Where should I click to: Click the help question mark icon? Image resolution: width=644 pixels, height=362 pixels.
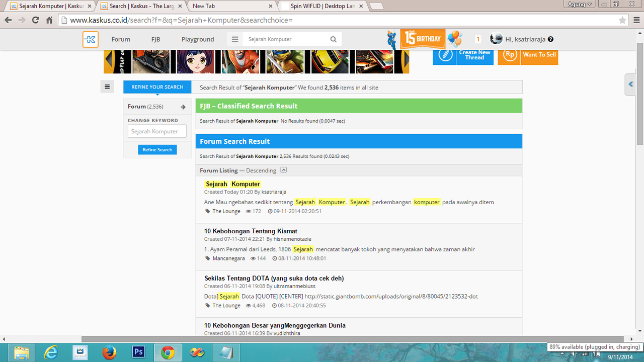(550, 39)
